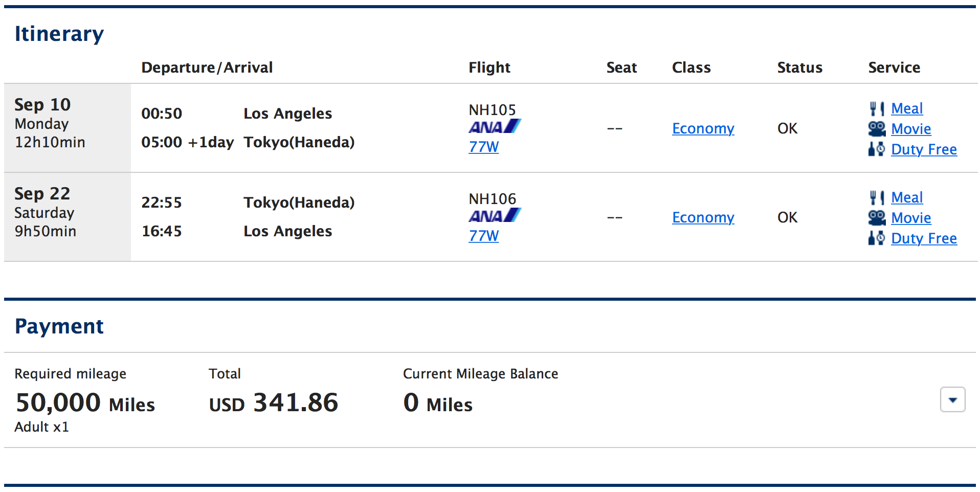
Task: Open the Movie link for flight NH105
Action: coord(911,129)
